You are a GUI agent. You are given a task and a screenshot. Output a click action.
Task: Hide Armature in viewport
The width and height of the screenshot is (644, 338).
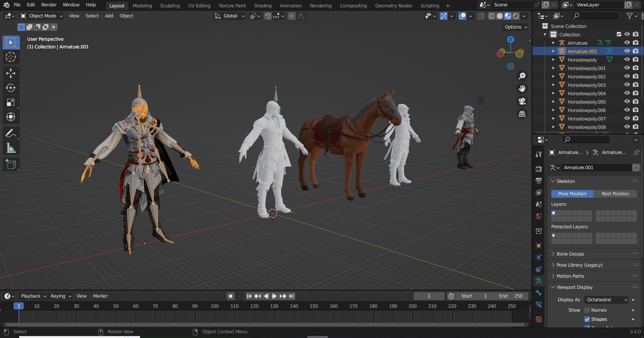pos(627,43)
